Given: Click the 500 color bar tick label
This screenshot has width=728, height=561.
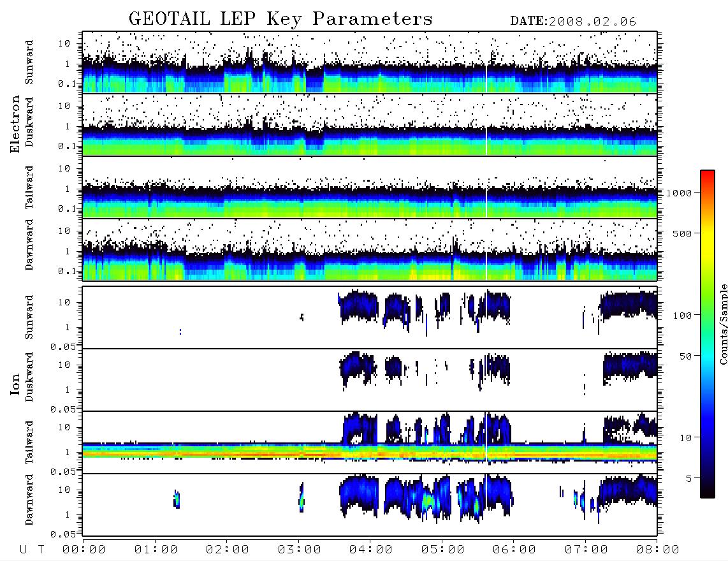Looking at the screenshot, I should [682, 233].
